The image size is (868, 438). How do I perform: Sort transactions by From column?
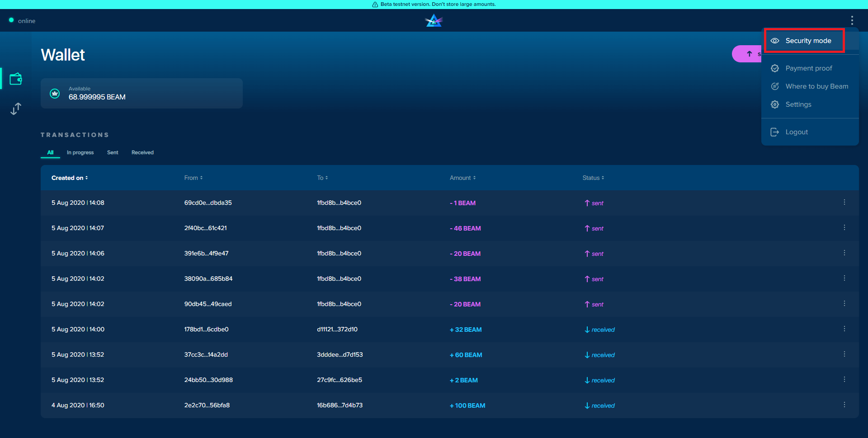coord(193,178)
